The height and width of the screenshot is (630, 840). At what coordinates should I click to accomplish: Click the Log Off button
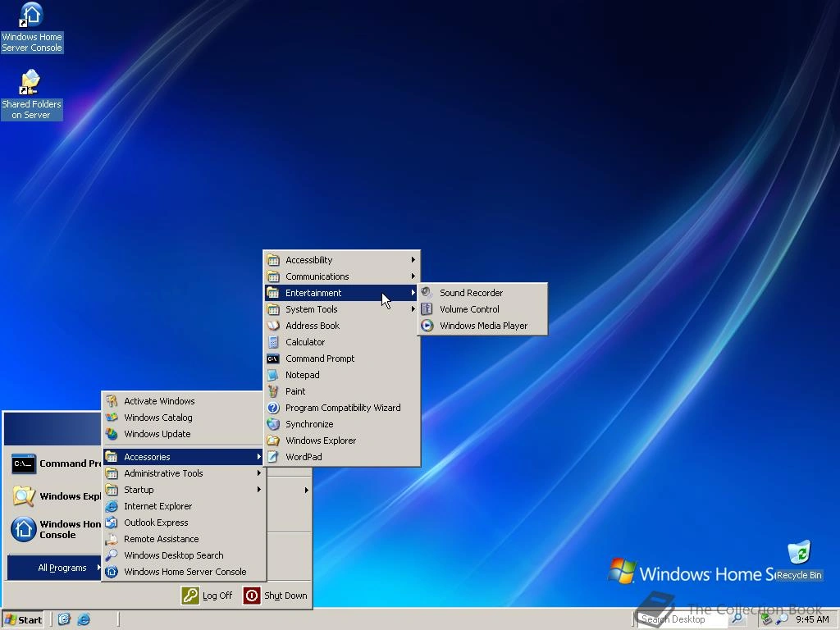(x=208, y=596)
